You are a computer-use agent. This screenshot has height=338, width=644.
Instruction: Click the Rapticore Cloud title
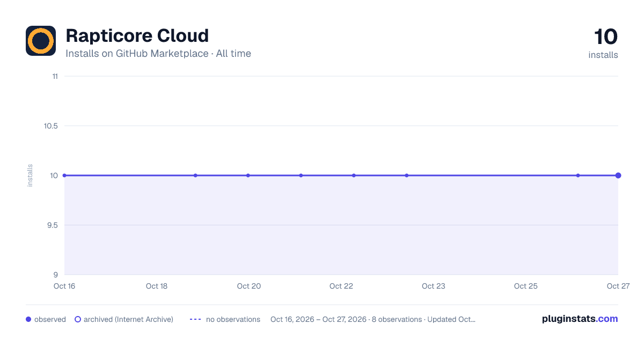tap(137, 35)
